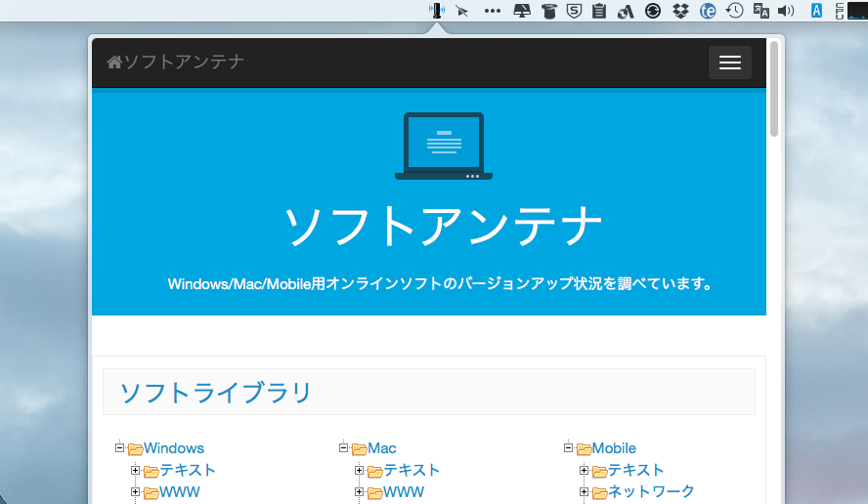Click the vertical scrollbar thumb of the popup

pos(774,88)
